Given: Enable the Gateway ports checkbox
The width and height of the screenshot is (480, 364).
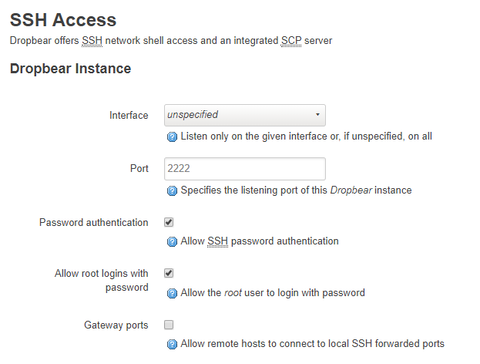Looking at the screenshot, I should (169, 325).
